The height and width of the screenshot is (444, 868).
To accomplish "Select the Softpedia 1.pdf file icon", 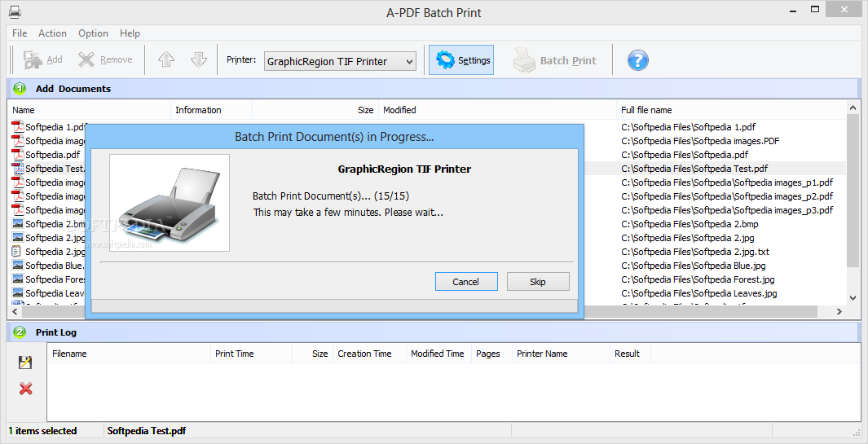I will [x=18, y=127].
